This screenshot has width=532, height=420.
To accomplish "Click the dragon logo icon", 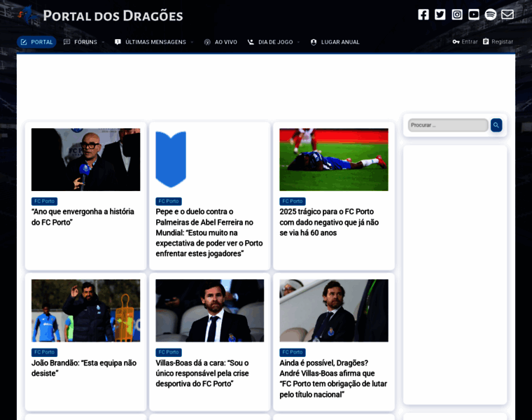I will 28,15.
